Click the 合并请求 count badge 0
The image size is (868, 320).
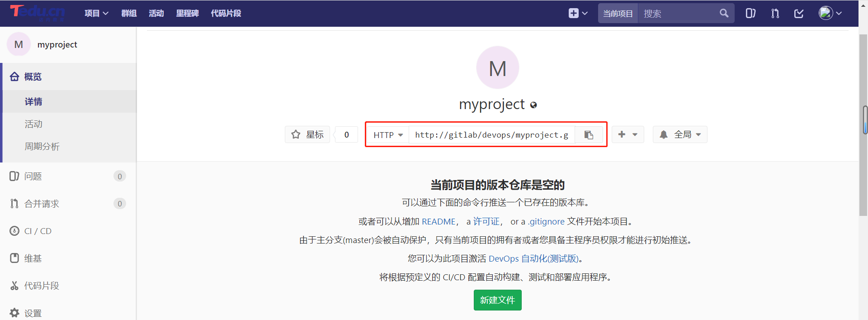(120, 204)
